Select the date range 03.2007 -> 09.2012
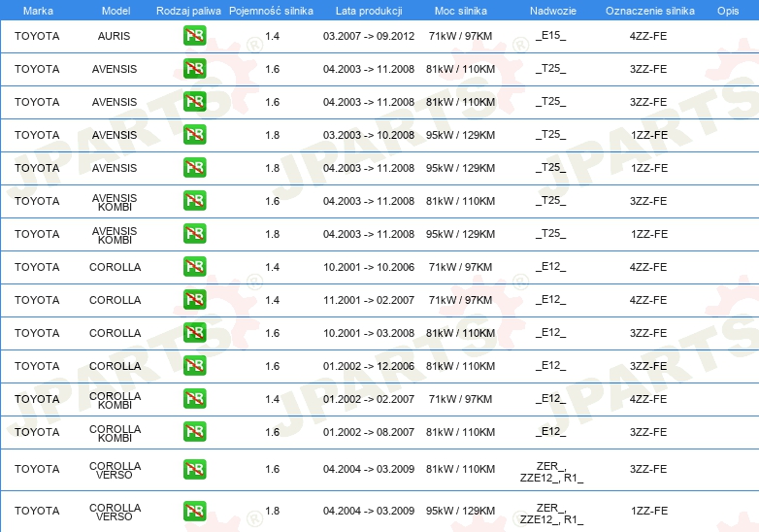 click(x=369, y=36)
